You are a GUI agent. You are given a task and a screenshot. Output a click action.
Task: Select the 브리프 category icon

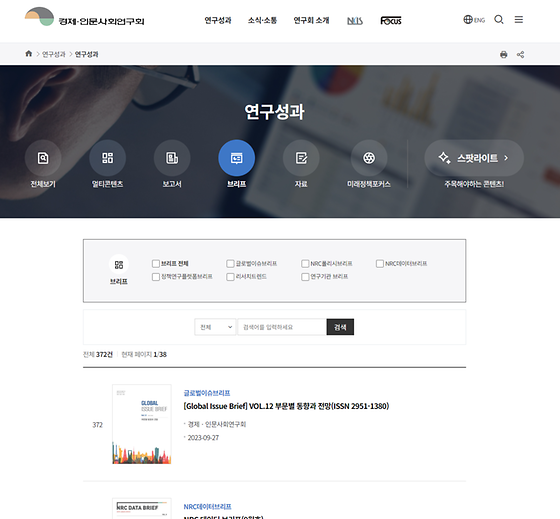point(236,158)
